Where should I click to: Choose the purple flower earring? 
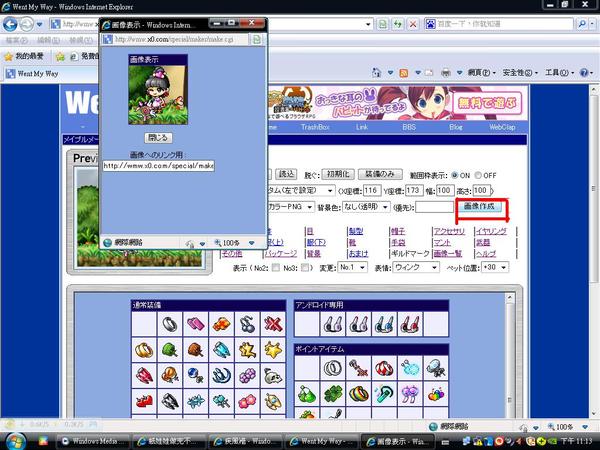click(x=248, y=375)
